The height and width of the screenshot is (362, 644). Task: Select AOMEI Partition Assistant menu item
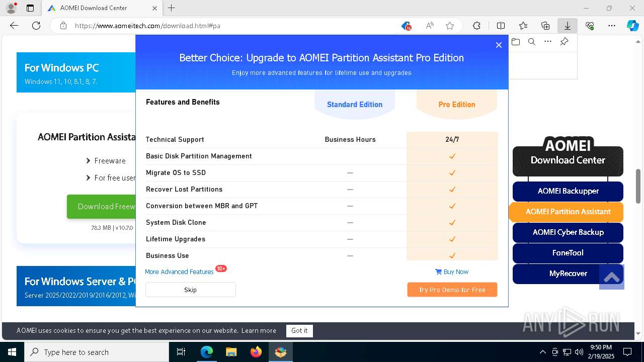pos(568,212)
